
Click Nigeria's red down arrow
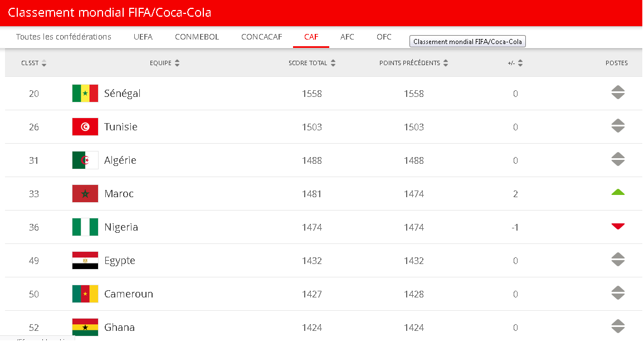click(x=618, y=226)
